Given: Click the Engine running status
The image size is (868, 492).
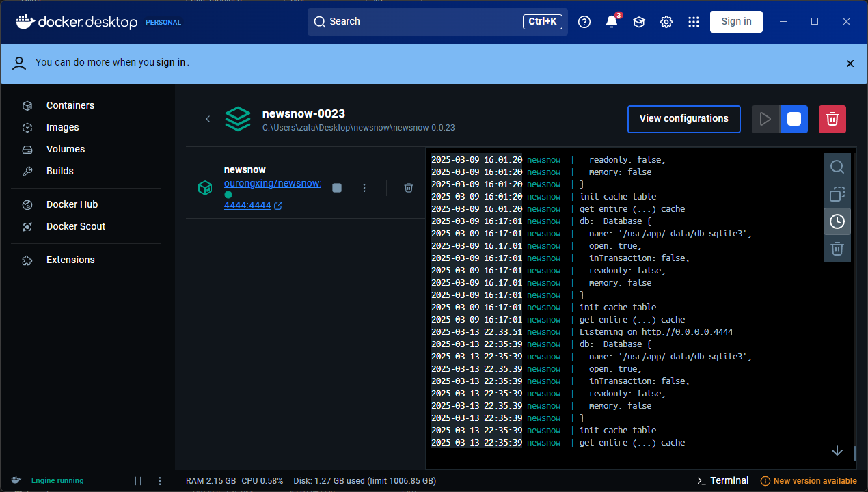Looking at the screenshot, I should pos(57,481).
